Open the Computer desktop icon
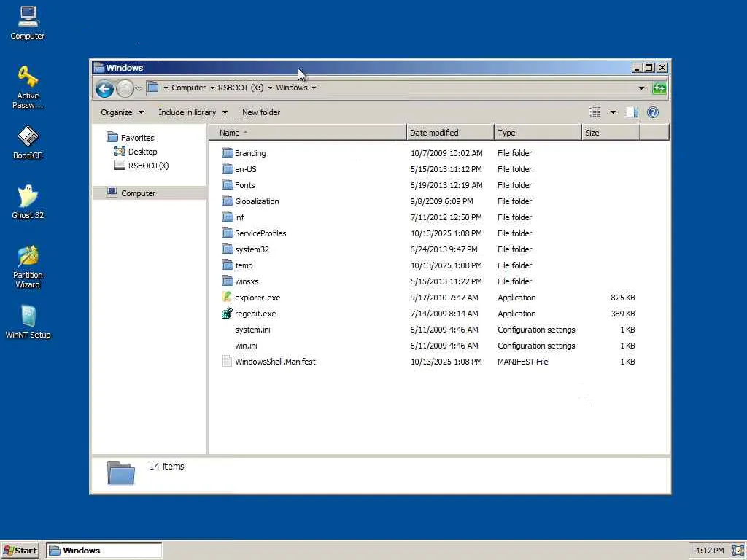This screenshot has height=560, width=747. (28, 23)
